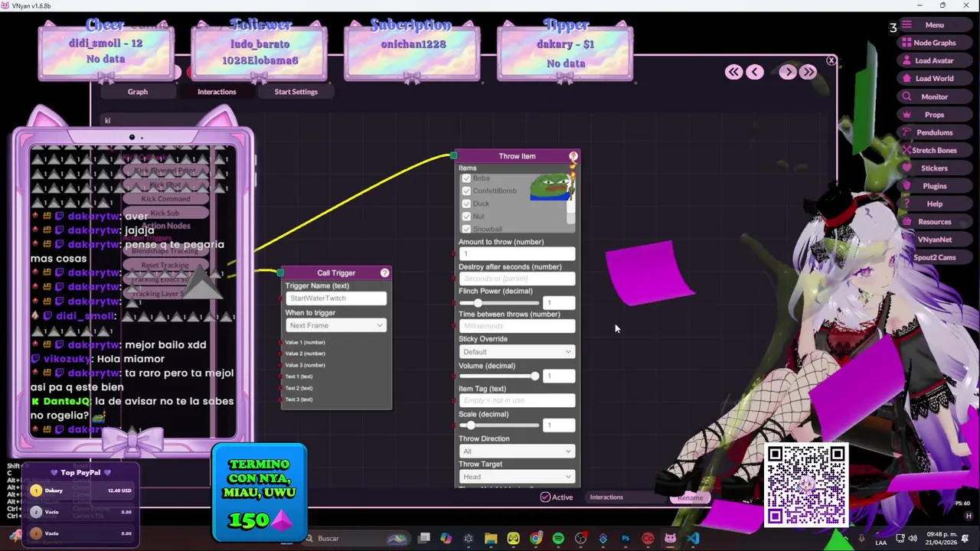The image size is (980, 551).
Task: Toggle the Snowball item checkbox
Action: click(x=466, y=229)
